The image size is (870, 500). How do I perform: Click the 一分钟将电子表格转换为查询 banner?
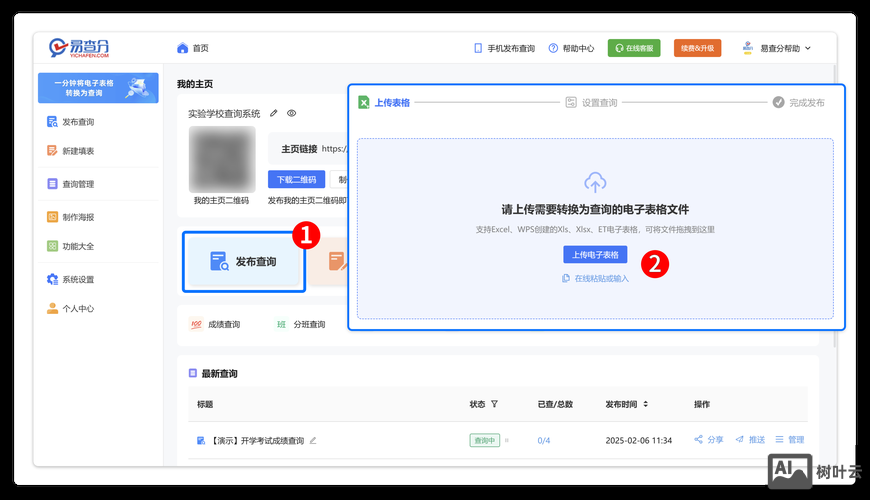[x=98, y=88]
